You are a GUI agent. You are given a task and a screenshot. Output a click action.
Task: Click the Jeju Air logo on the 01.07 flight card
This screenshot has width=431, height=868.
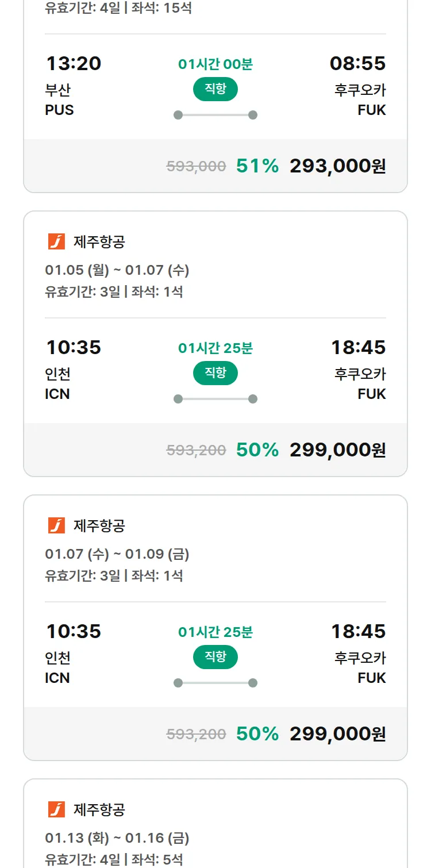click(x=56, y=525)
